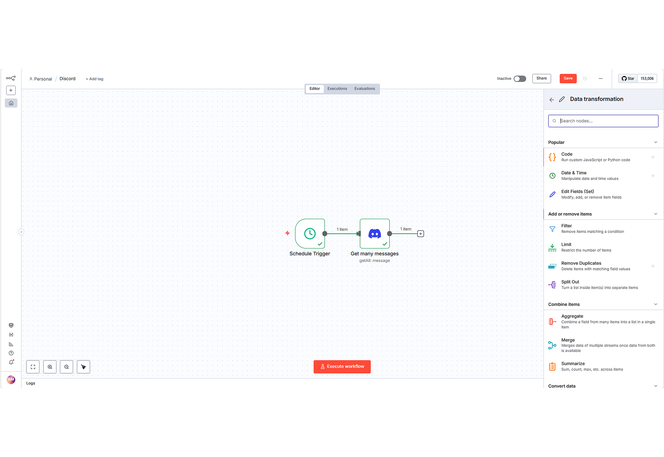Screen dimensions: 664x457
Task: Open the home icon in left sidebar
Action: [x=11, y=103]
